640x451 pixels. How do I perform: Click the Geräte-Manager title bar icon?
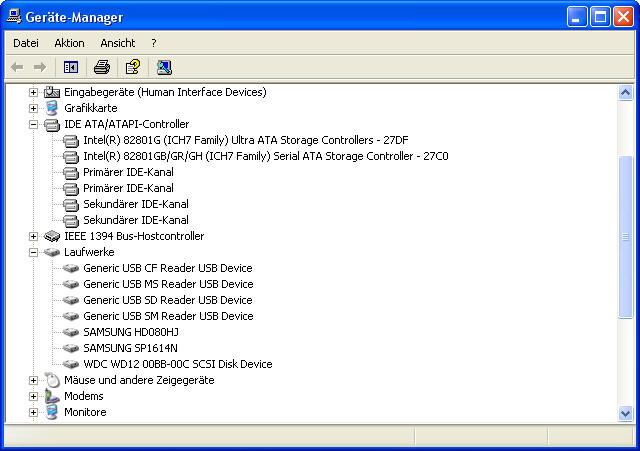point(13,17)
